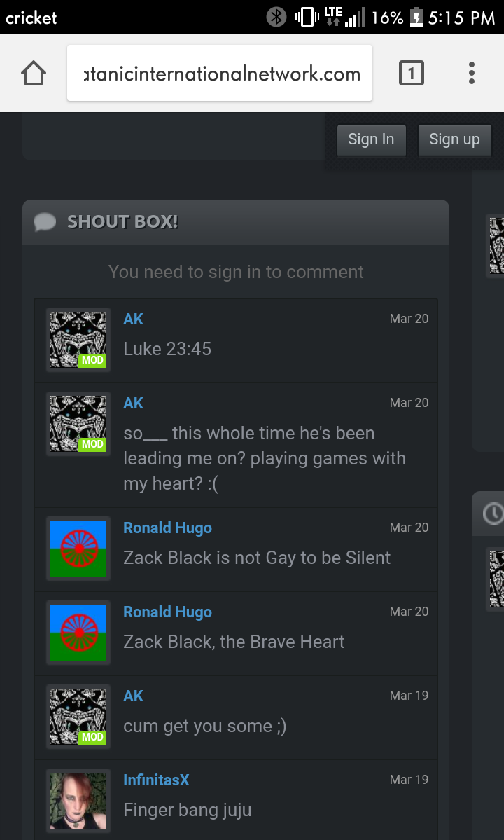Click the Sign up button
Image resolution: width=504 pixels, height=840 pixels.
(x=454, y=139)
